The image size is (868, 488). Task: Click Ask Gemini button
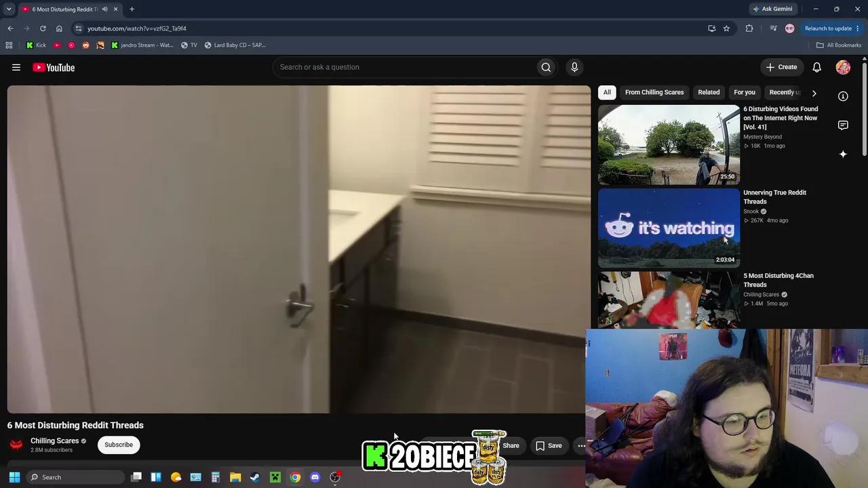tap(772, 9)
